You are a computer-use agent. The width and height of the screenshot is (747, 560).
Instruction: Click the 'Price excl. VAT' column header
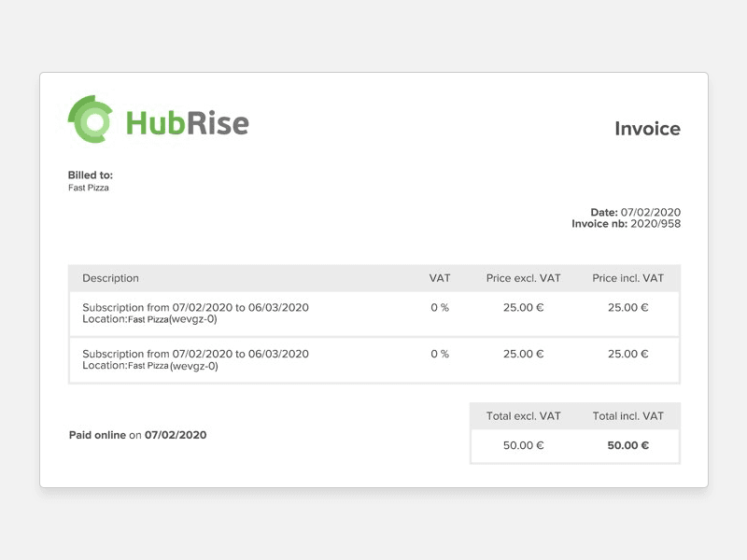tap(523, 278)
